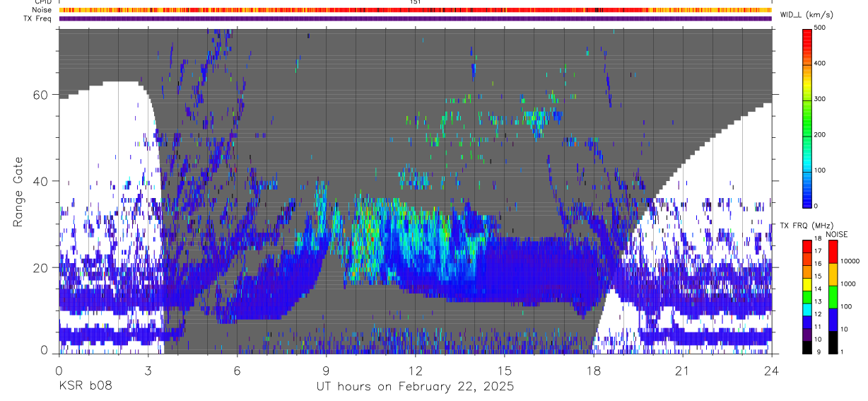Click the 15 hour tick on UT axis

[x=505, y=370]
